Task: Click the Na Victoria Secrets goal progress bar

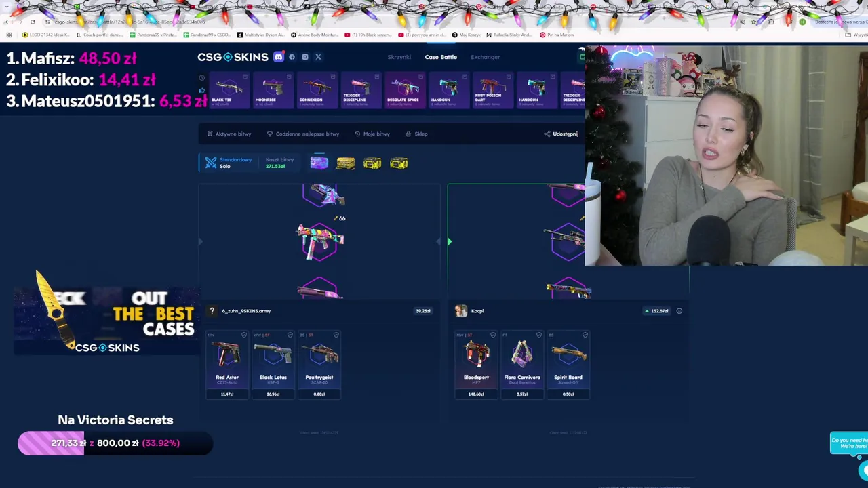Action: [x=115, y=443]
